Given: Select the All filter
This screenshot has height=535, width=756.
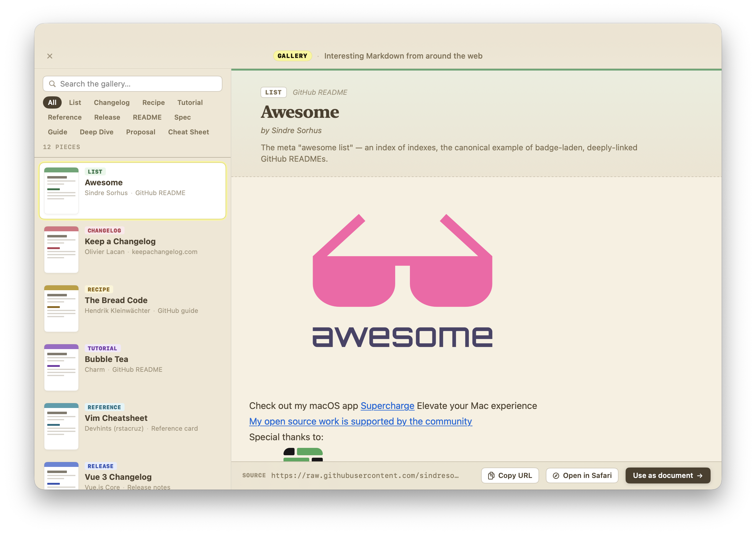Looking at the screenshot, I should [x=52, y=102].
